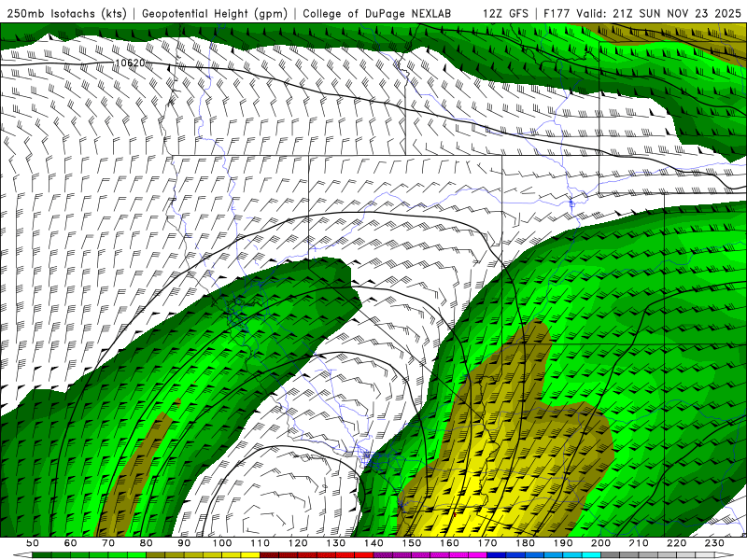Viewport: 747px width, 560px height.
Task: Select the dark olive swatch at 80 kts
Action: (155, 555)
